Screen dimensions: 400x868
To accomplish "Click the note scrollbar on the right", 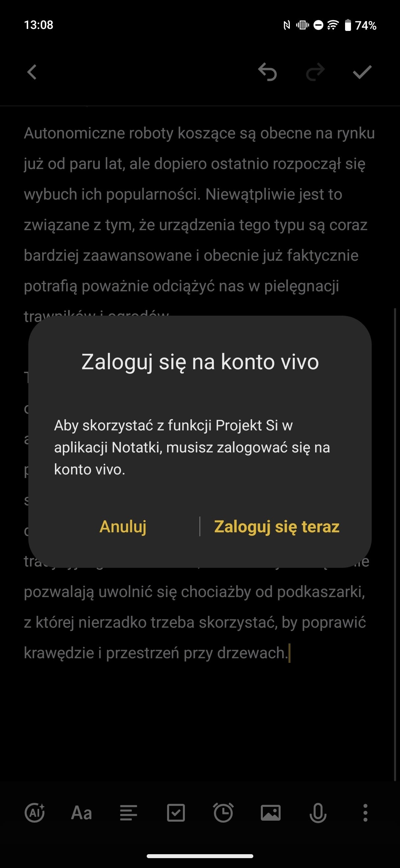I will click(395, 544).
